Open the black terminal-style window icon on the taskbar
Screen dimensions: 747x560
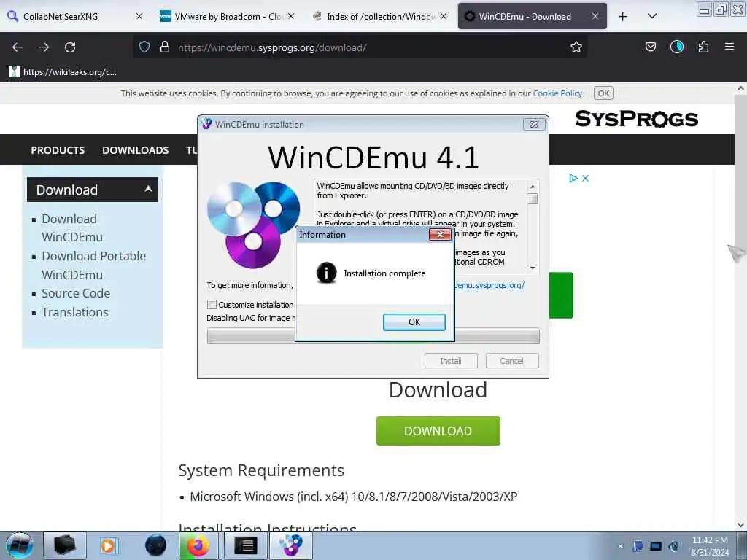245,545
